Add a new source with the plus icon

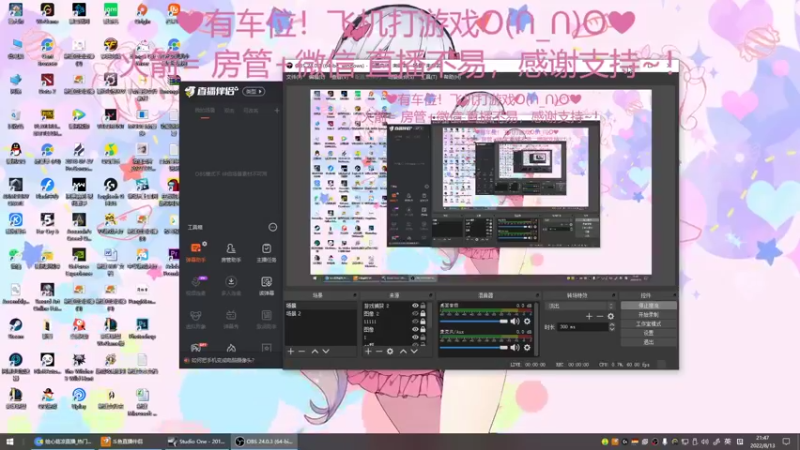pos(368,352)
